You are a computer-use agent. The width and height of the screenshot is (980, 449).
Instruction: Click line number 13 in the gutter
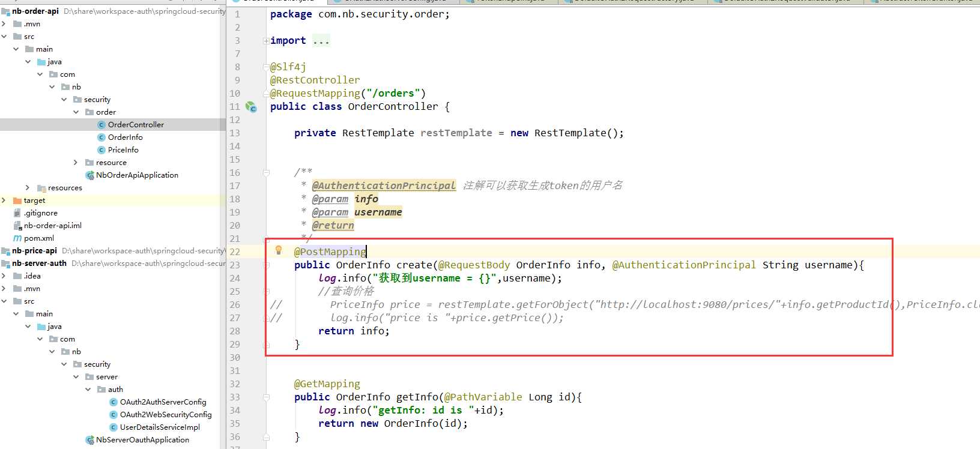point(235,133)
